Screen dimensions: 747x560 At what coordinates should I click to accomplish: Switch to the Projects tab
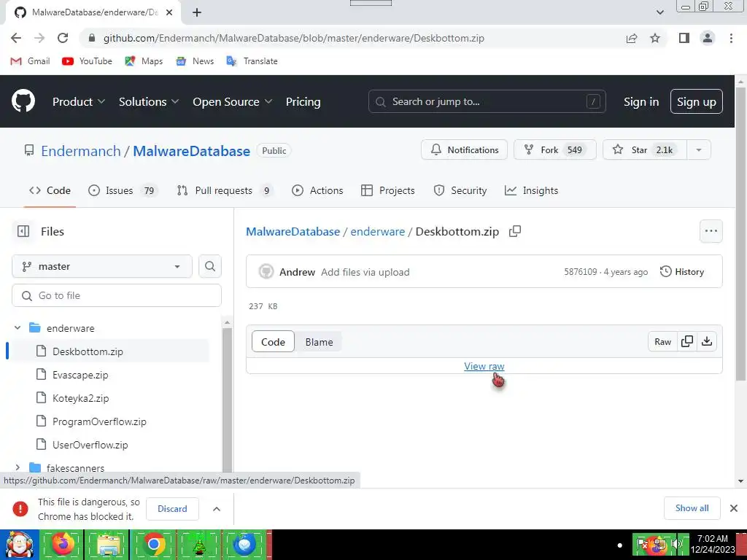388,190
